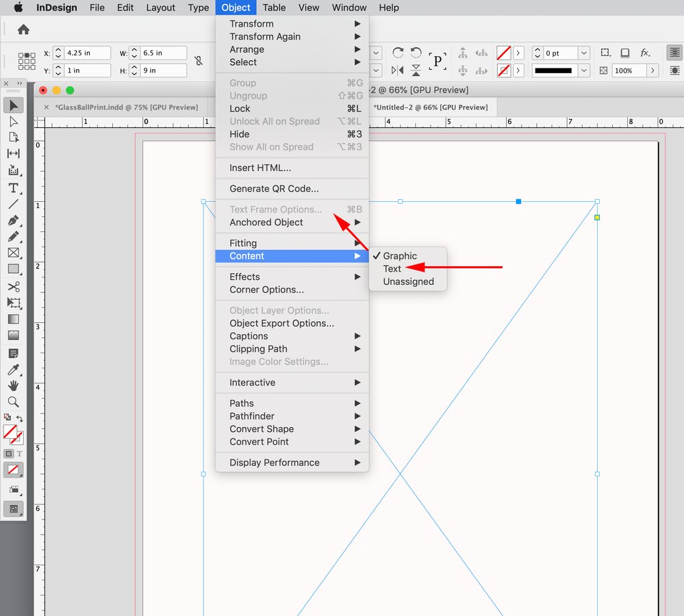Select the Line tool
Viewport: 684px width, 616px height.
point(14,203)
